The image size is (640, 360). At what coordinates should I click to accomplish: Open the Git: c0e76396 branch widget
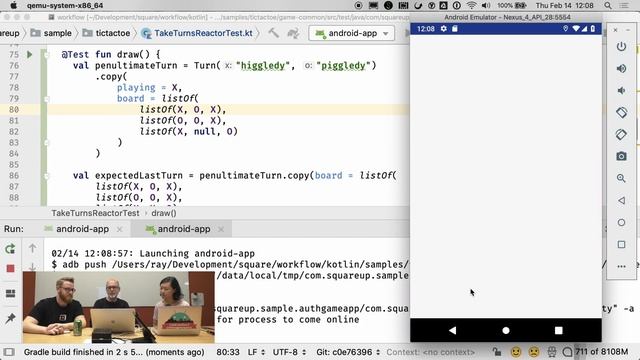click(348, 352)
